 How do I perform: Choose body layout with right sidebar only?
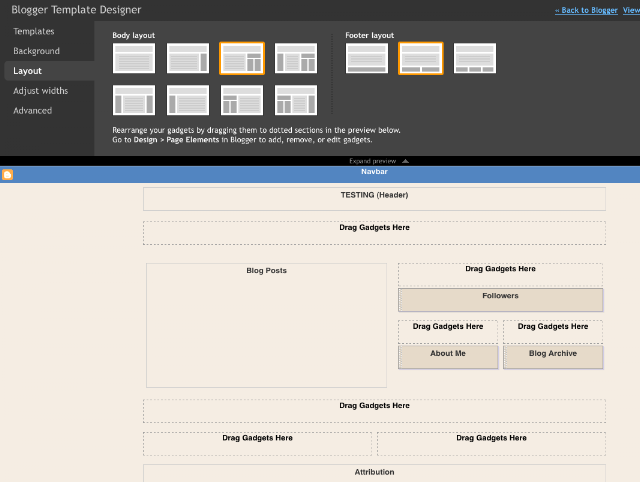tap(188, 58)
